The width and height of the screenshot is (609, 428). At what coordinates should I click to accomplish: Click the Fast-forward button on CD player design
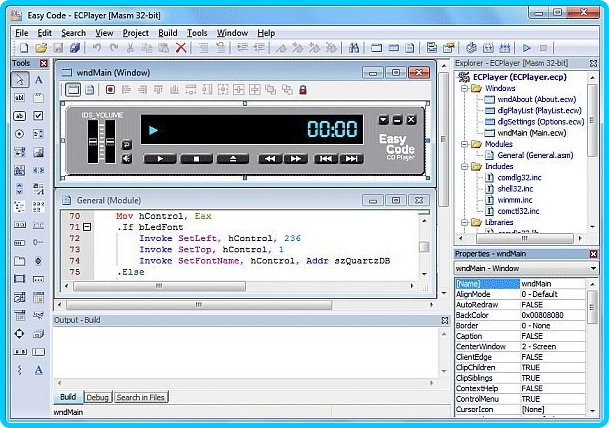(x=296, y=158)
